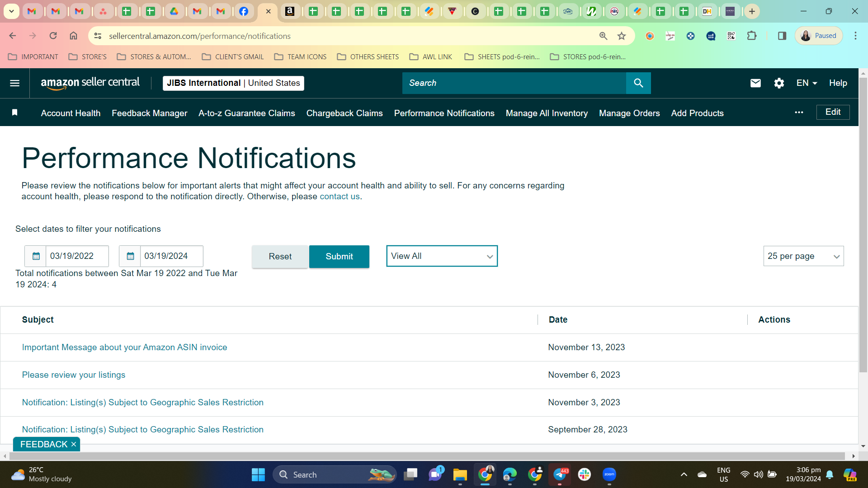Open the TEAM ICONS bookmarks folder

[300, 57]
